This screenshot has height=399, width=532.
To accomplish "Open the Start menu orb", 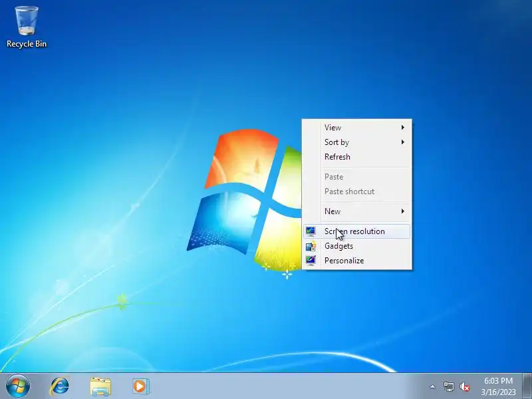I will coord(18,386).
